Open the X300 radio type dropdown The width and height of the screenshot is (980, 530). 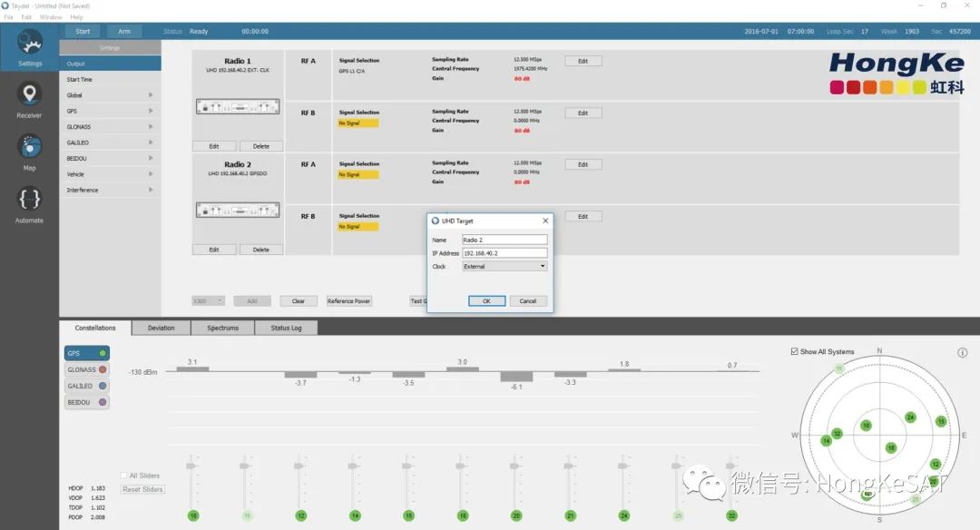[208, 301]
